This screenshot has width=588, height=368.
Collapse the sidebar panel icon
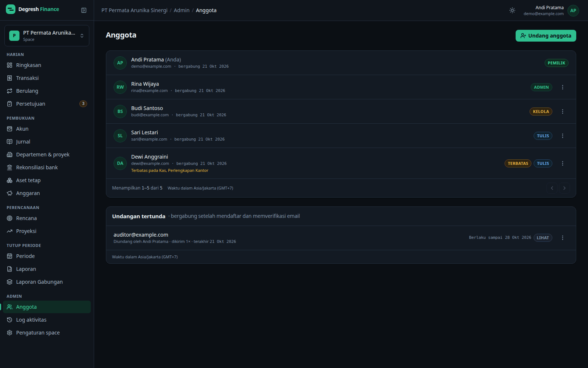[x=84, y=10]
